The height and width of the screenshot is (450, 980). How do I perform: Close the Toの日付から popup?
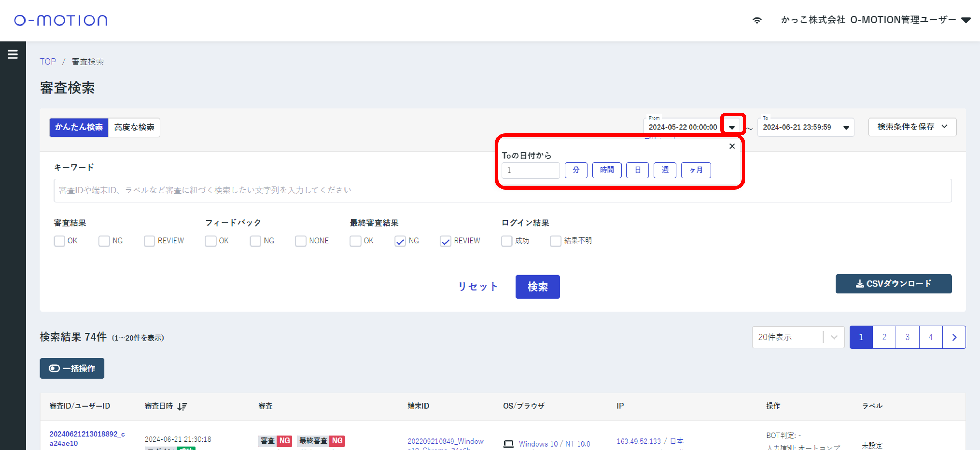(732, 146)
